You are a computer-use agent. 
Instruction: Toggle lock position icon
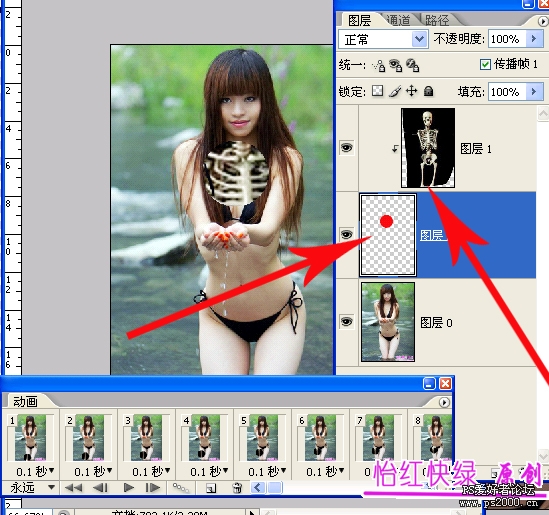411,91
